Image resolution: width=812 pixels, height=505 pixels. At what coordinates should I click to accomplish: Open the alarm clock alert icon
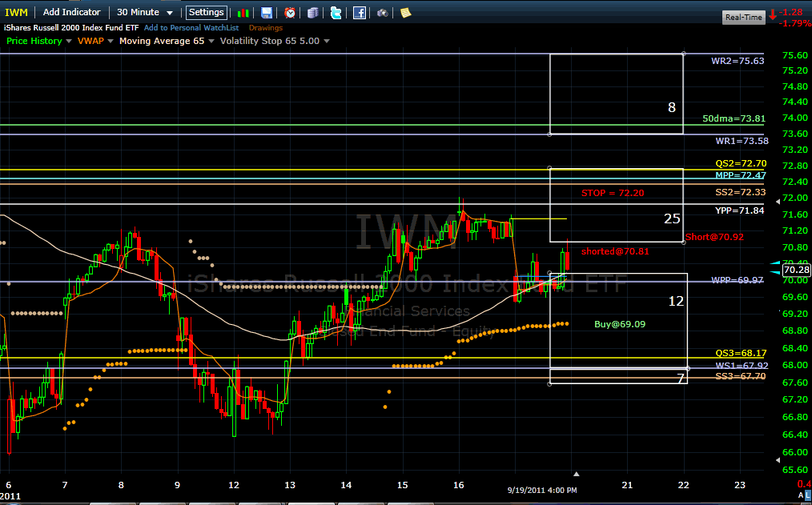pos(290,13)
